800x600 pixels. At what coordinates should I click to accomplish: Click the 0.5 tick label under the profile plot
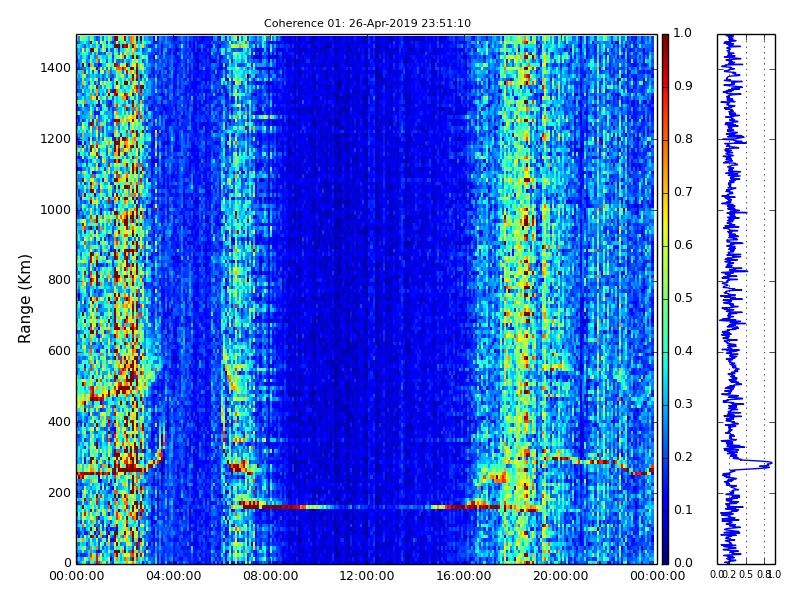click(x=746, y=574)
